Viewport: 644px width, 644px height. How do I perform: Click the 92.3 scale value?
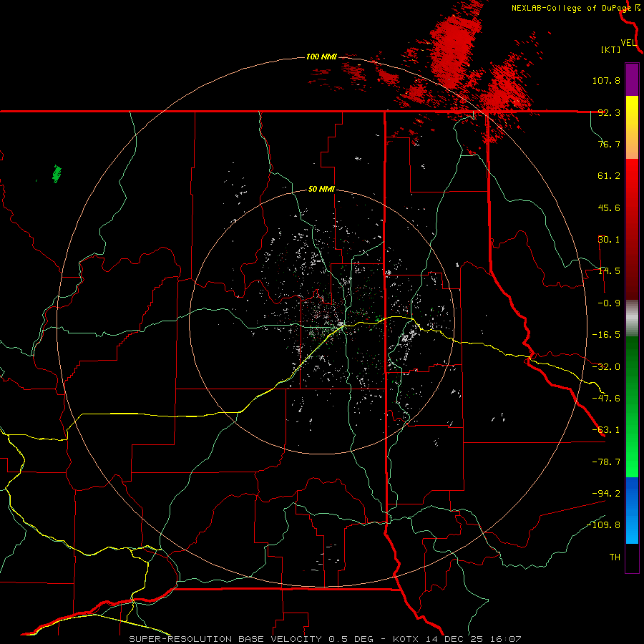[609, 112]
